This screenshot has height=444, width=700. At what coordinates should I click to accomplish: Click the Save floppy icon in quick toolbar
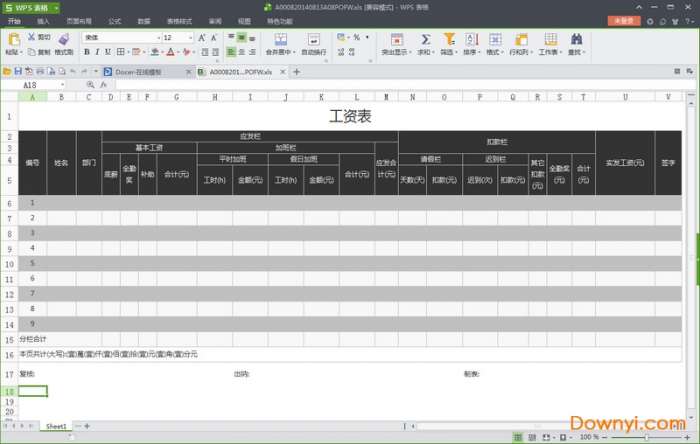18,71
